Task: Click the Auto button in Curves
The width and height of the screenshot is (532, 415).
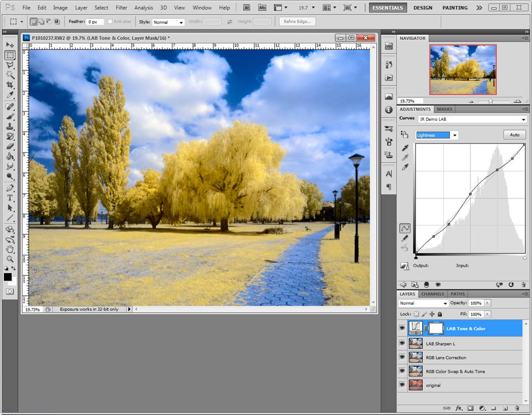Action: click(514, 135)
